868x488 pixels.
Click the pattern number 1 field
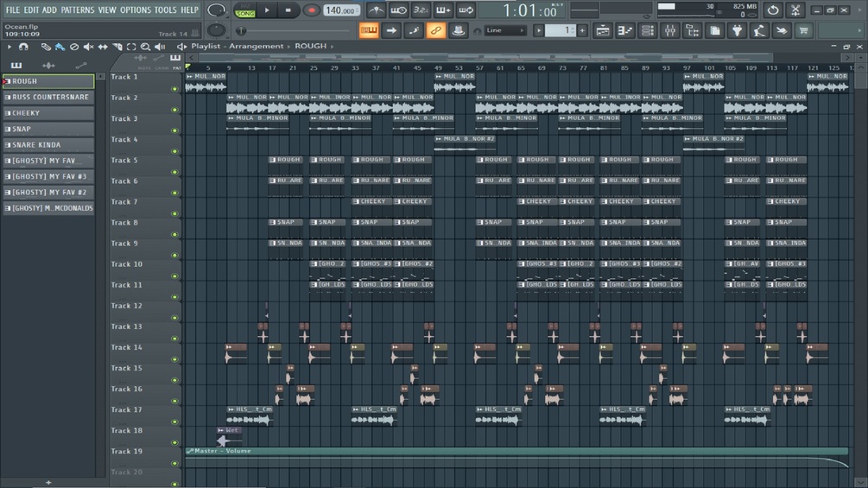pos(561,30)
